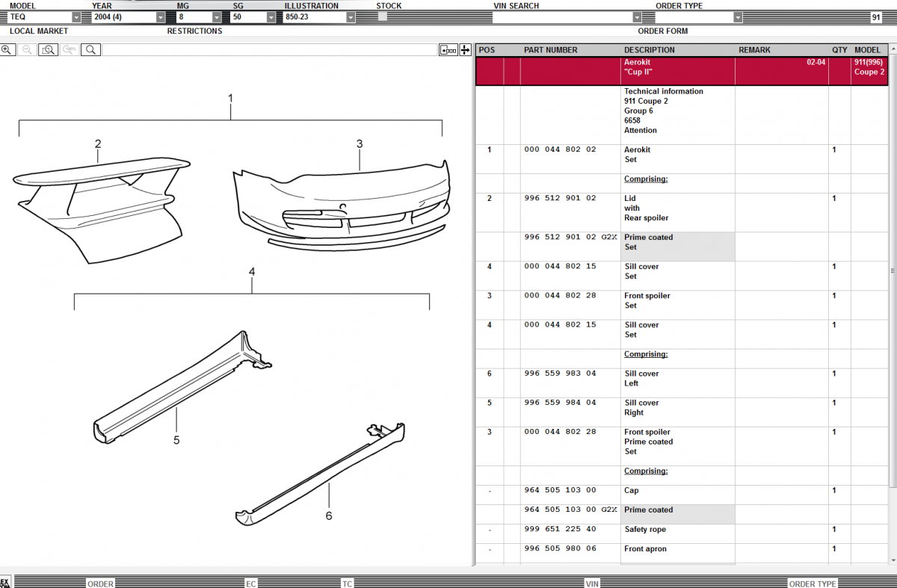Click the illustration thumbnail strip icon
This screenshot has height=588, width=897.
pyautogui.click(x=449, y=50)
